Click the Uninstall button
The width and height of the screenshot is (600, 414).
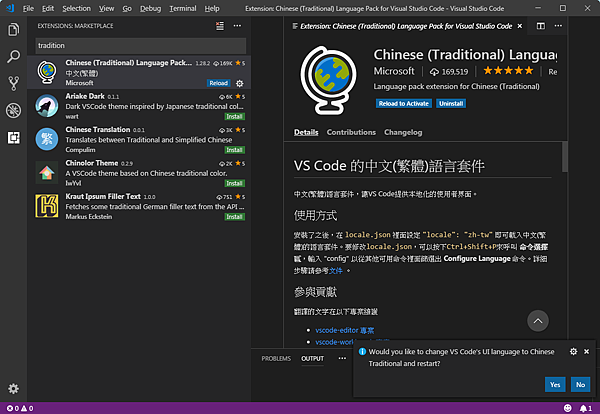tap(451, 103)
